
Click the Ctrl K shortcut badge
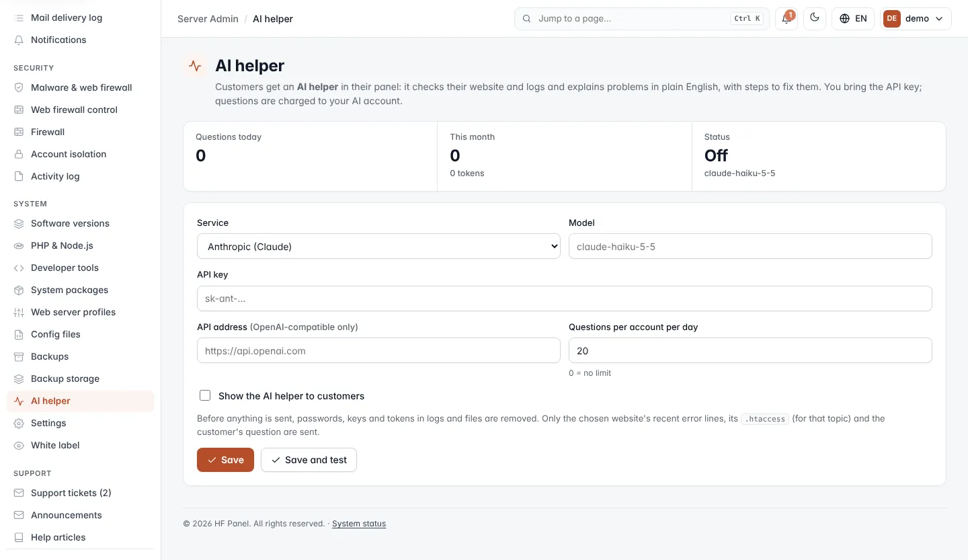point(748,19)
